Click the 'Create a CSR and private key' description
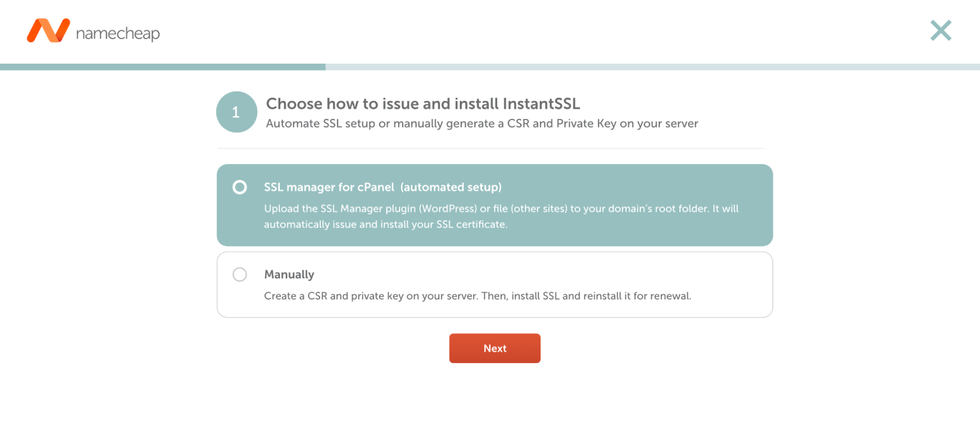The height and width of the screenshot is (421, 980). click(x=477, y=296)
